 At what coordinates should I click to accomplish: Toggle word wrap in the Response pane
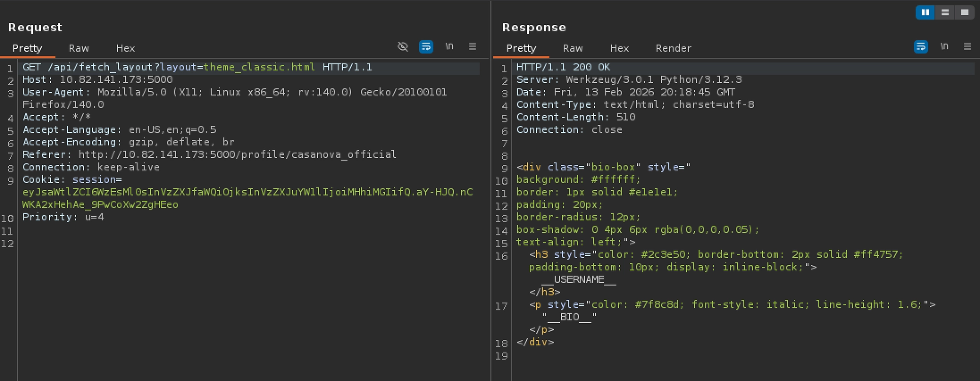921,46
